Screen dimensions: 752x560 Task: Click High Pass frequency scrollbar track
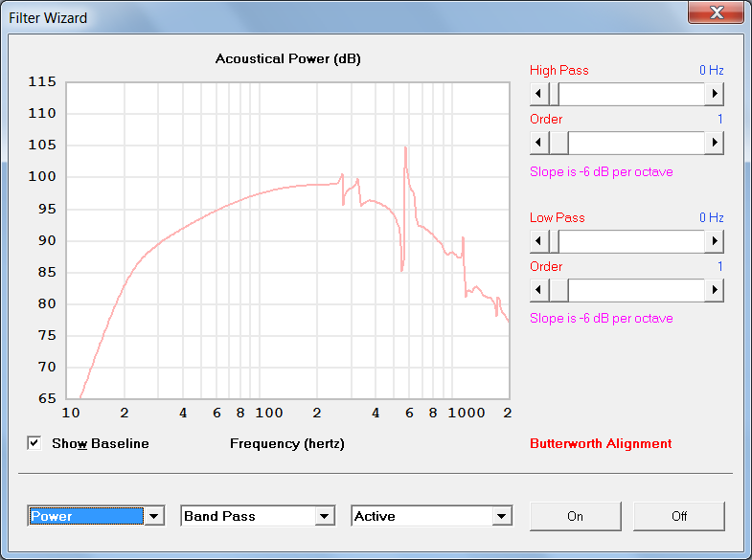[631, 94]
